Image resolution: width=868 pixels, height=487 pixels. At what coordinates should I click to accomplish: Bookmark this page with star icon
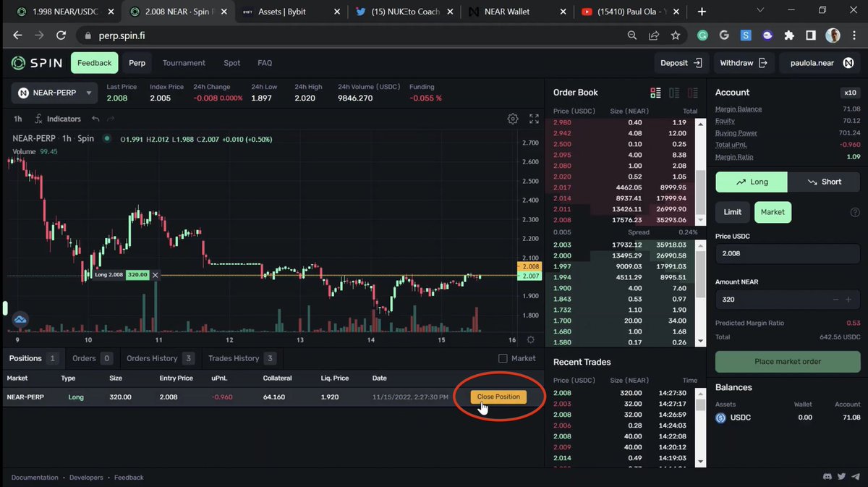point(675,35)
